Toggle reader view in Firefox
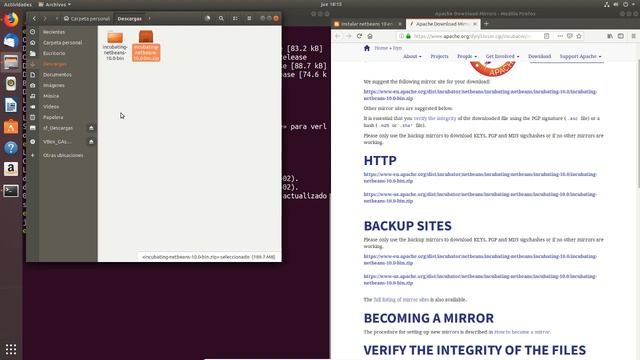640x360 pixels. 547,36
